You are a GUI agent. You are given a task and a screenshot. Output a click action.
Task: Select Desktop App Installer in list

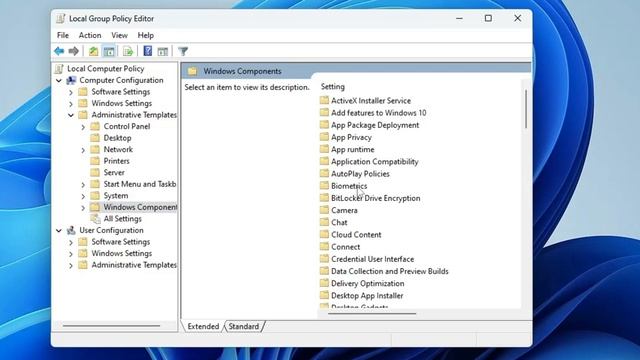point(367,296)
